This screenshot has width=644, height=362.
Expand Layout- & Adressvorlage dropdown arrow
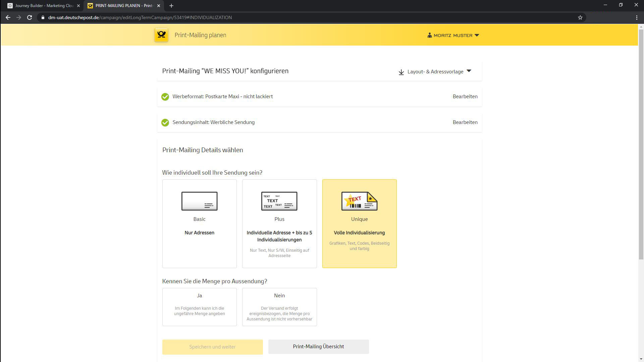coord(469,71)
